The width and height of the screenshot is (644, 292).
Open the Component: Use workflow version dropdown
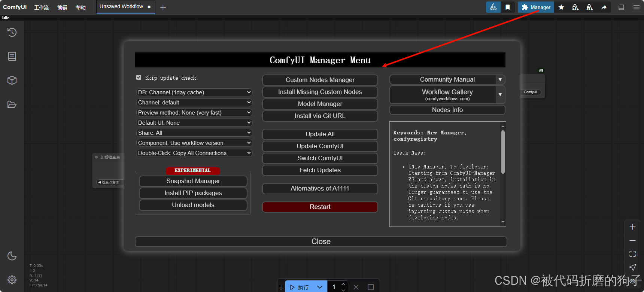[194, 143]
